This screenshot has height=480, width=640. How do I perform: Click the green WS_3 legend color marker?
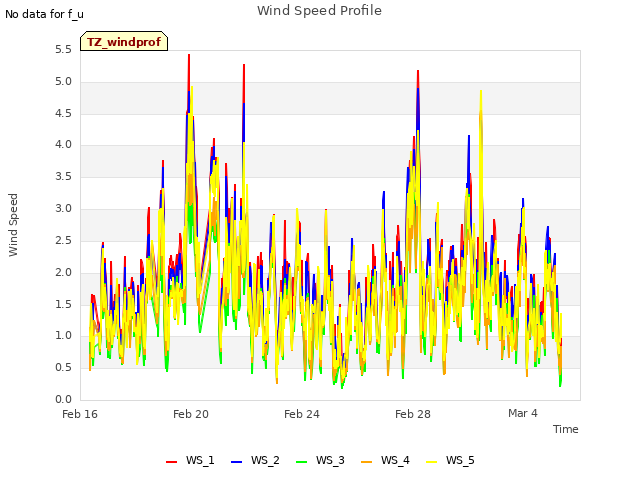(302, 462)
